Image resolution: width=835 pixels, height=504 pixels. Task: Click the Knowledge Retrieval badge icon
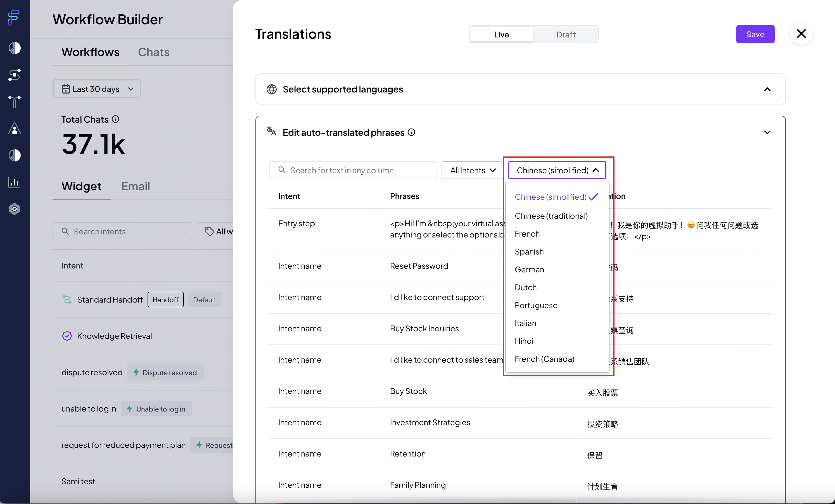coord(67,336)
